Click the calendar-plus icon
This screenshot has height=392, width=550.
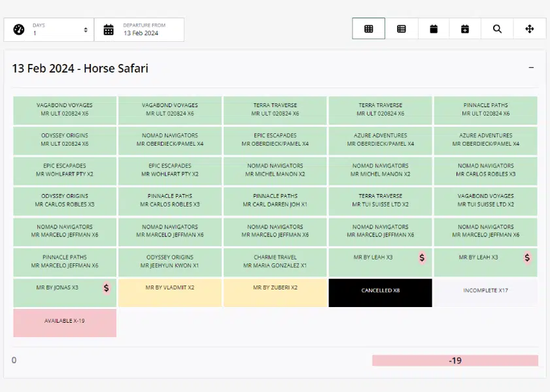[465, 29]
